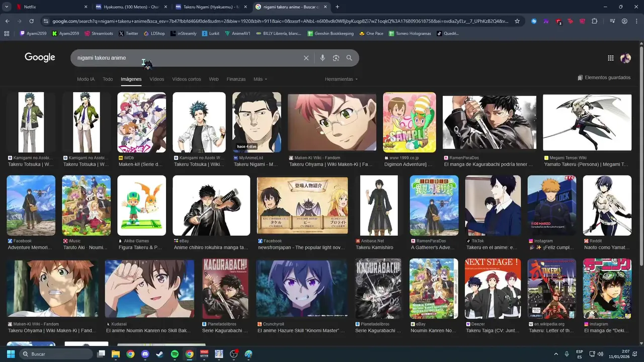Open the Lurkit bookmark

tap(211, 34)
